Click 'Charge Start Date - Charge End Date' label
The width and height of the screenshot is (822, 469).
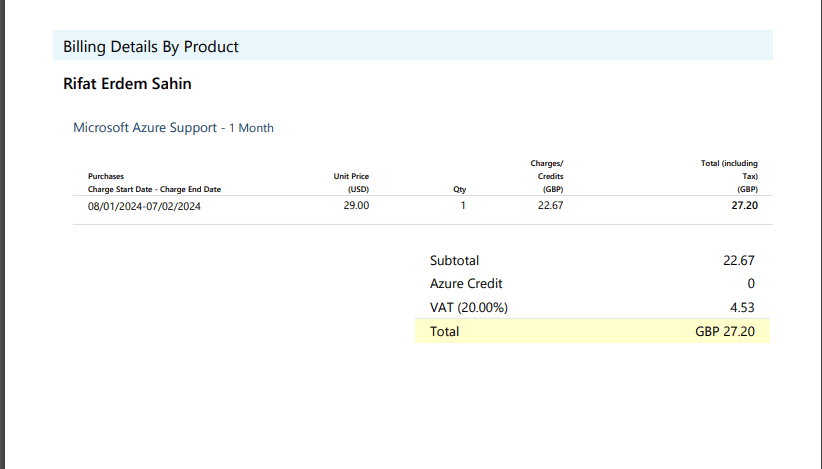[x=154, y=189]
